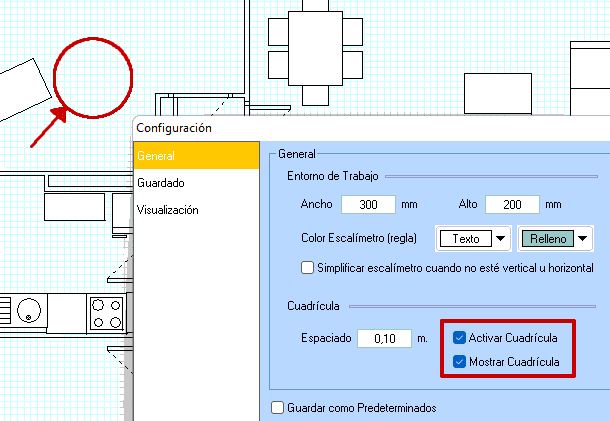This screenshot has height=421, width=610.
Task: Expand the dropdown arrow next to Relleno
Action: (x=579, y=239)
